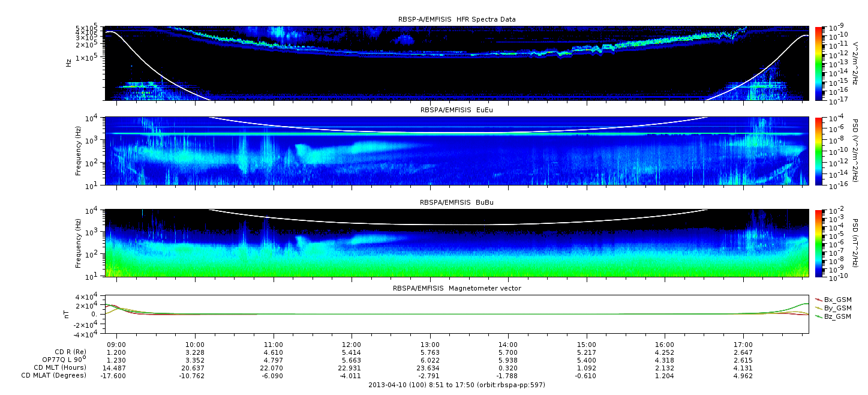Click the EuEu PSD color bar
868x395 pixels.
[x=819, y=151]
